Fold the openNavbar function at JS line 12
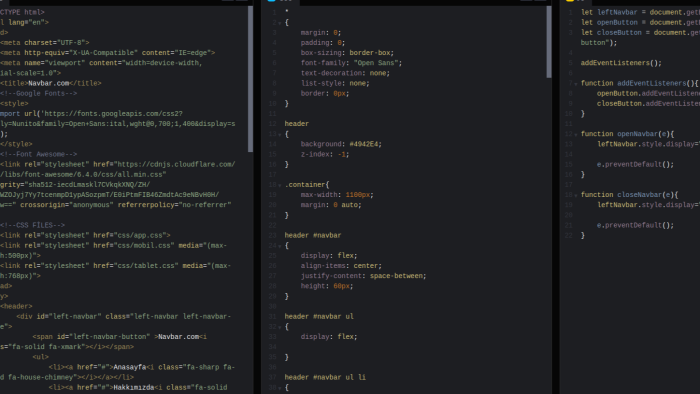 coord(576,134)
